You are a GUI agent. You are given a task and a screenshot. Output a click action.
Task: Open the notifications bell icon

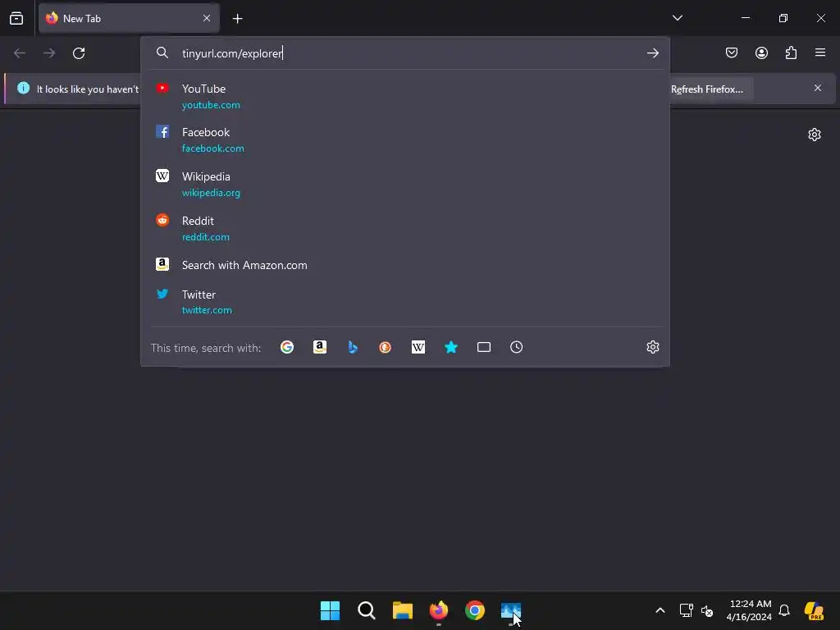(x=784, y=610)
